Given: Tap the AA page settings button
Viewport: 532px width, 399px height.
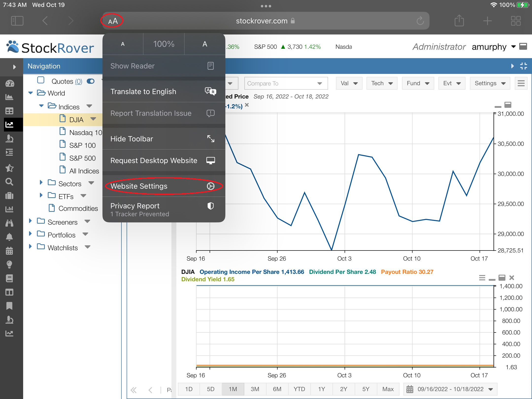Looking at the screenshot, I should (113, 21).
